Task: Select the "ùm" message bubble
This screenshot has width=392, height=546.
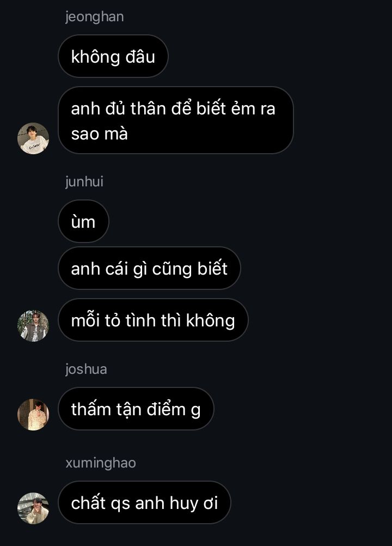Action: (x=83, y=221)
